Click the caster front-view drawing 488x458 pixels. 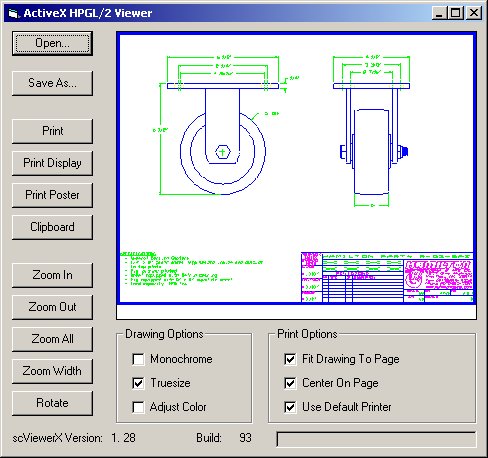pos(372,131)
